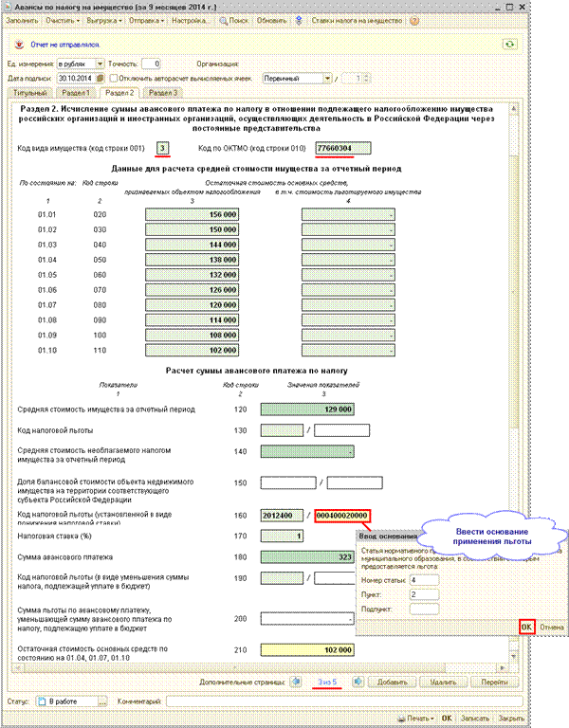Click the Записать button
569x728 pixels.
click(475, 719)
